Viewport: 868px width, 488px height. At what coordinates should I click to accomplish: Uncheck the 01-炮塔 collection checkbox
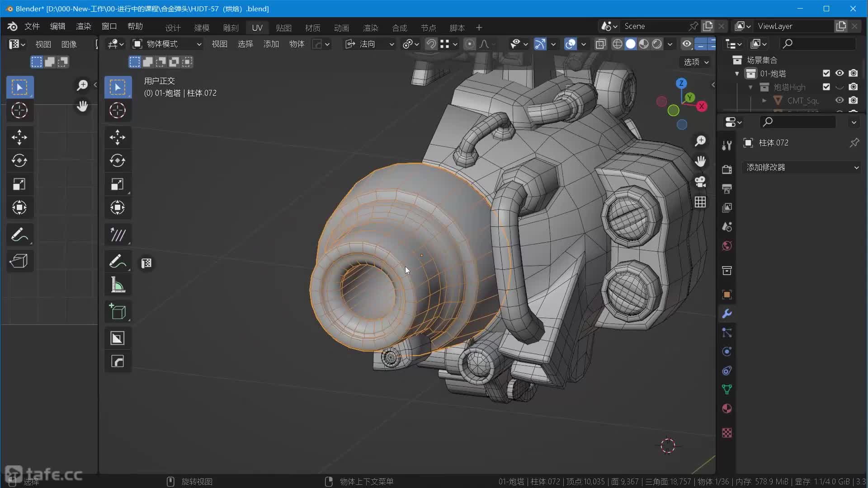[826, 73]
